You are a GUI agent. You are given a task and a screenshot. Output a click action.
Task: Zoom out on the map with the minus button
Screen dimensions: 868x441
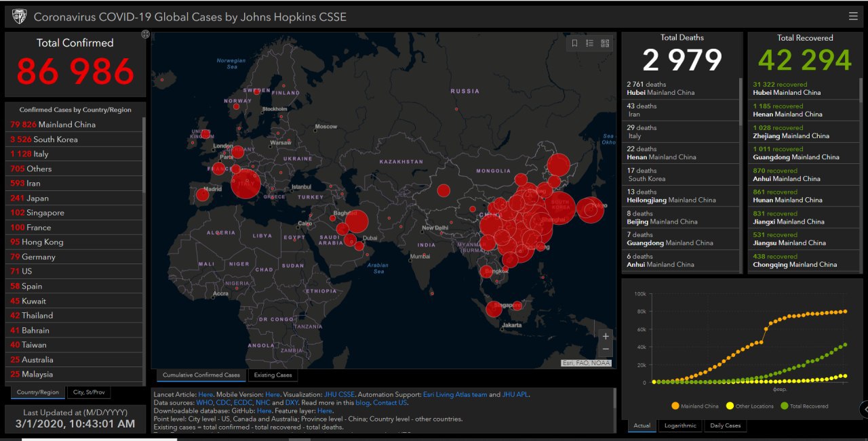coord(606,350)
